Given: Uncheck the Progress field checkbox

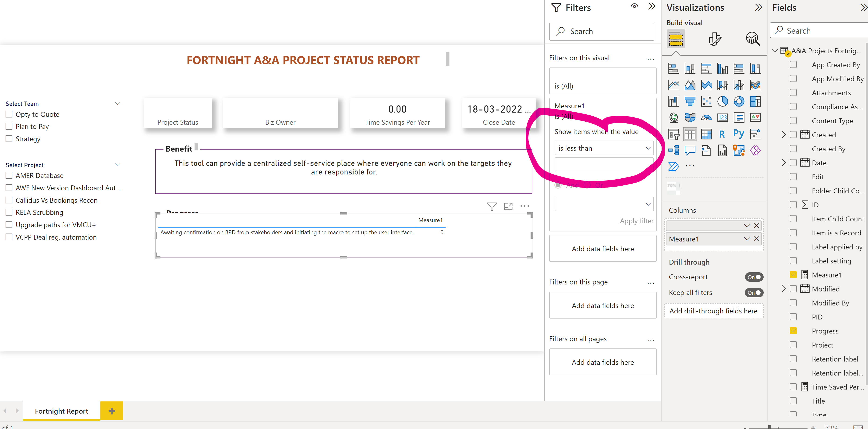Looking at the screenshot, I should tap(793, 331).
